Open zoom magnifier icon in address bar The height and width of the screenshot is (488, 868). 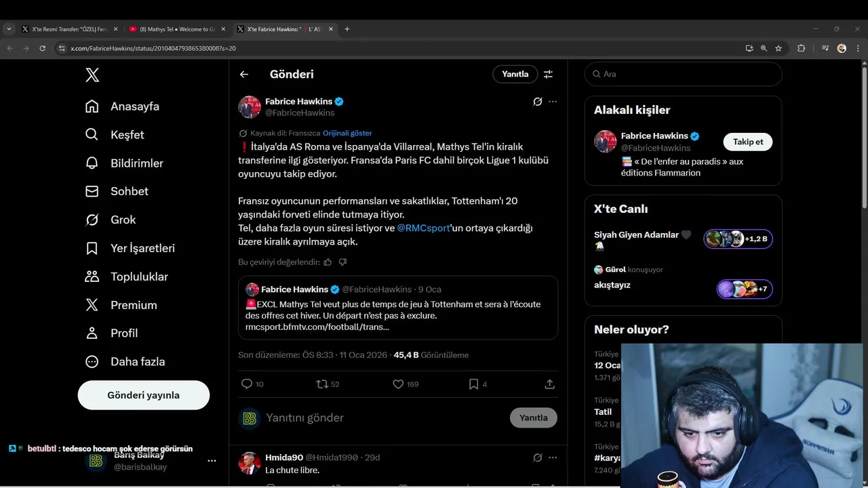[764, 48]
